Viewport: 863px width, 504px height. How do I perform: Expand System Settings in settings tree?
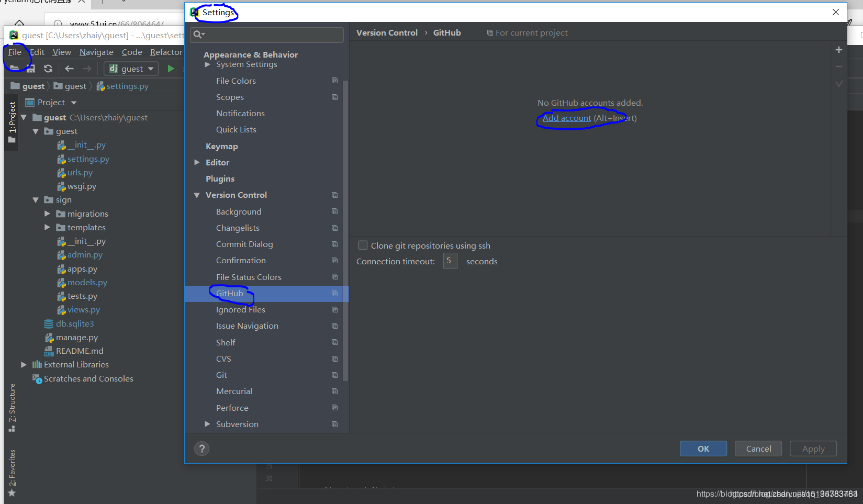(x=207, y=64)
